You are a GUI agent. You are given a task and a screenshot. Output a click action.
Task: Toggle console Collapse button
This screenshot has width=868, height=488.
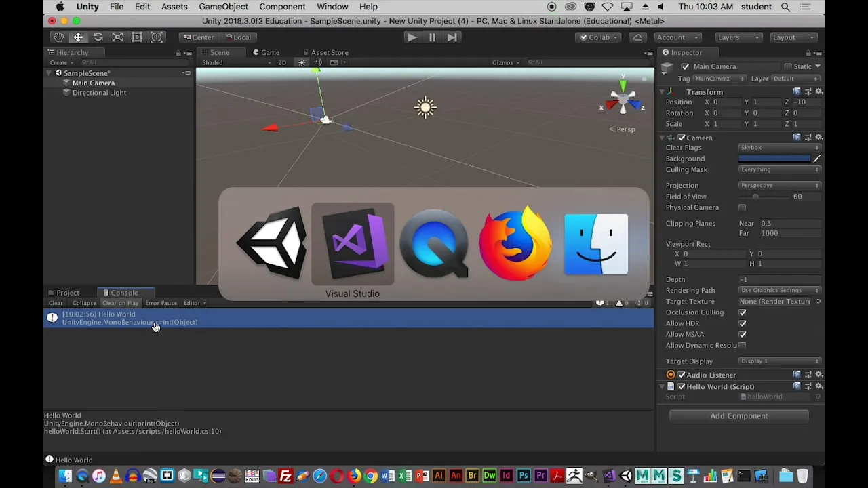[x=85, y=303]
